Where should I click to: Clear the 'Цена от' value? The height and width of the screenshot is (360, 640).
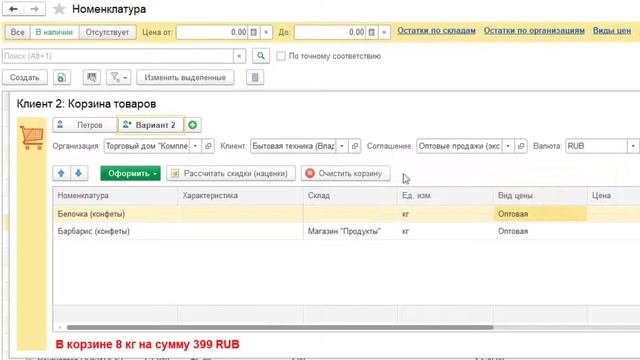[x=266, y=32]
